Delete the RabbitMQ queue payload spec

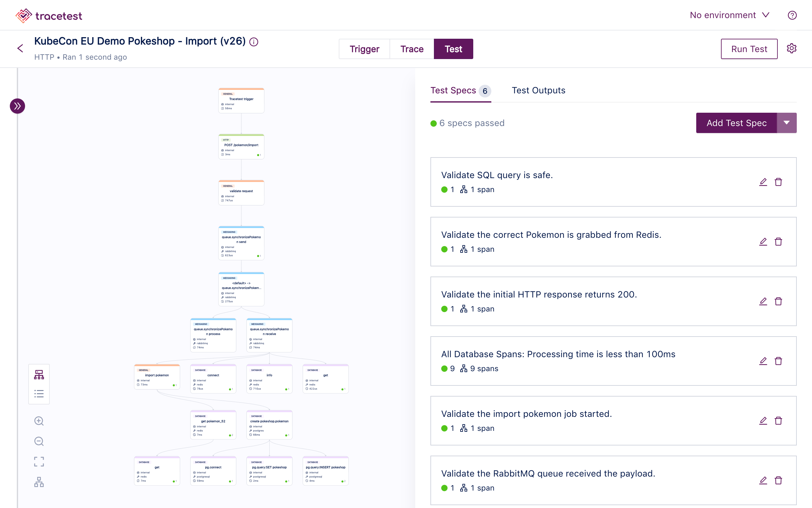(778, 480)
